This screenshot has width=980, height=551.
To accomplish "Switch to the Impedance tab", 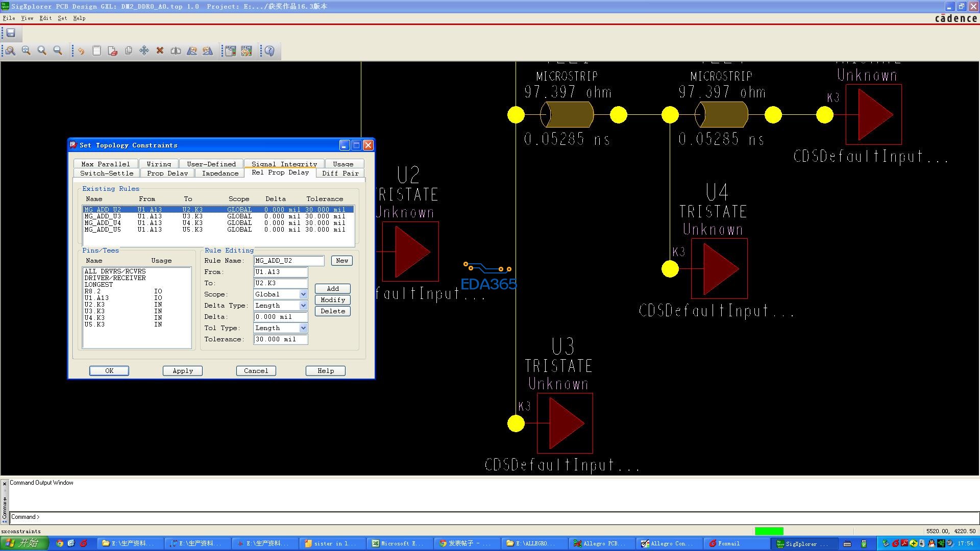I will coord(220,173).
